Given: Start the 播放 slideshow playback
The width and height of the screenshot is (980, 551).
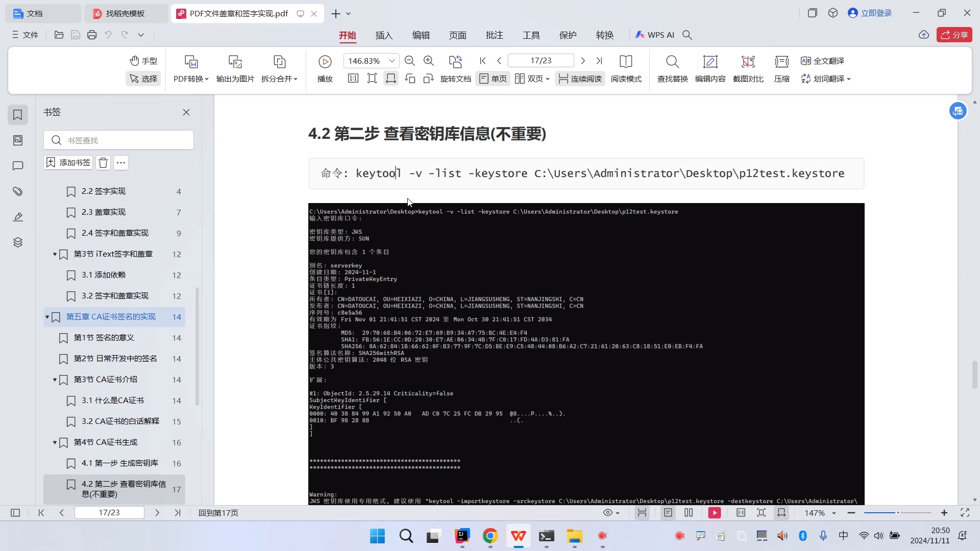Looking at the screenshot, I should tap(325, 69).
